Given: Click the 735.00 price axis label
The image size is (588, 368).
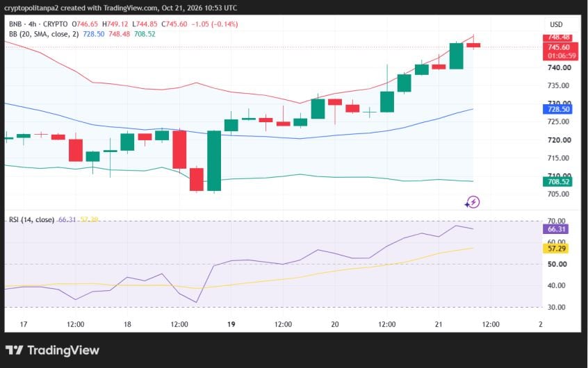Looking at the screenshot, I should click(558, 86).
